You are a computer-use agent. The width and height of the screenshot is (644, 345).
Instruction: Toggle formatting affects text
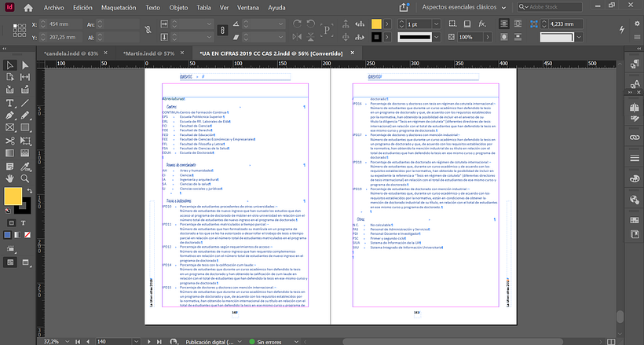[24, 222]
